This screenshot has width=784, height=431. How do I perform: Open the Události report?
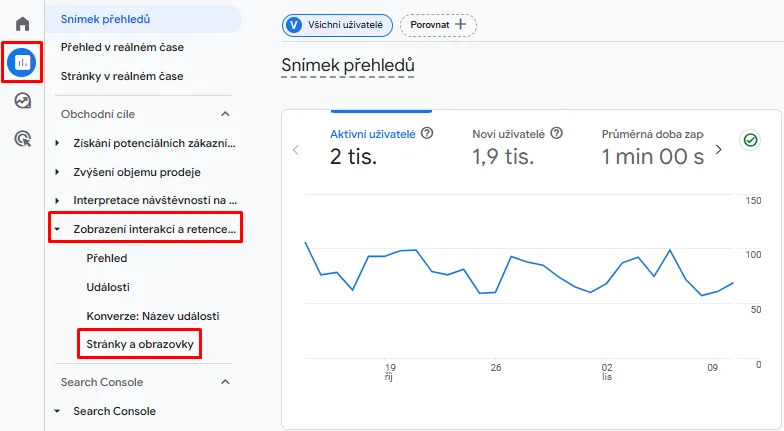click(x=108, y=287)
